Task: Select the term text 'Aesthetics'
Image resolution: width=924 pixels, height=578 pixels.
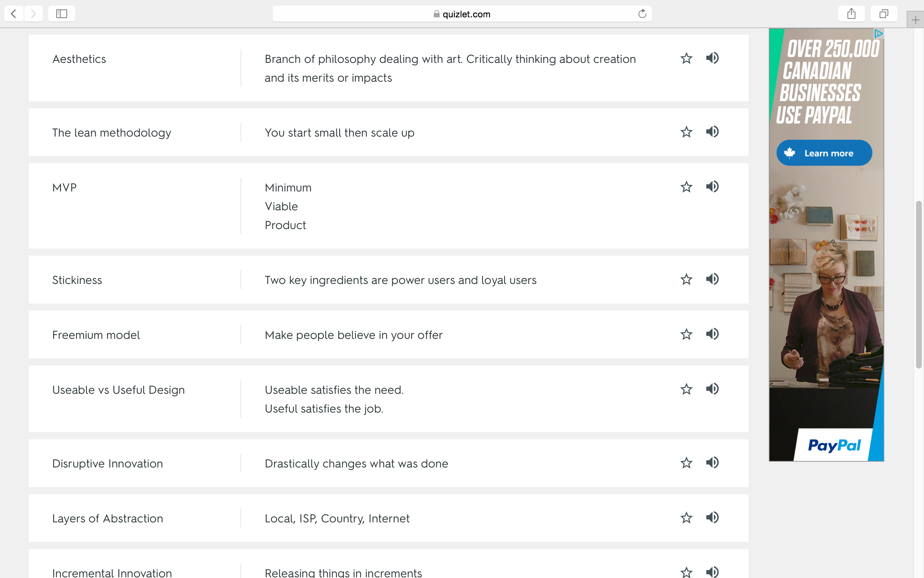Action: pos(79,59)
